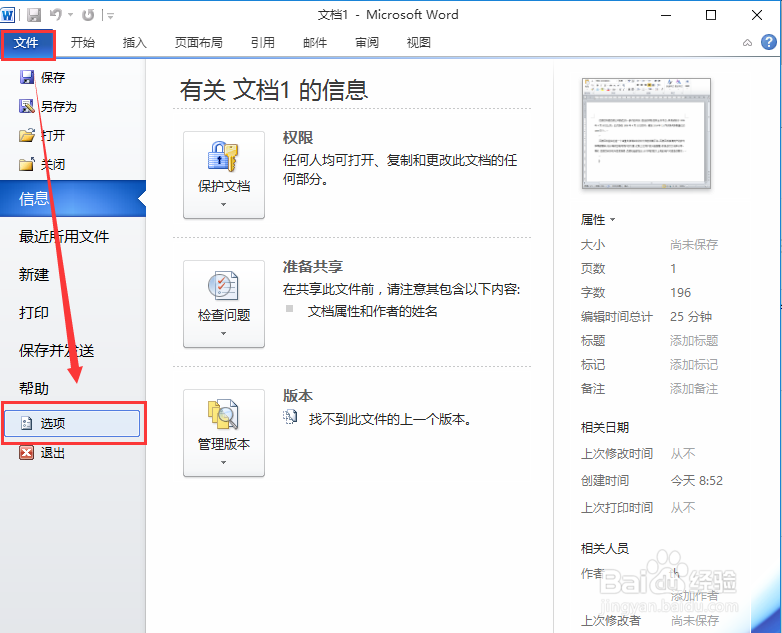Click the 管理版本 button
The height and width of the screenshot is (633, 782).
(x=224, y=433)
